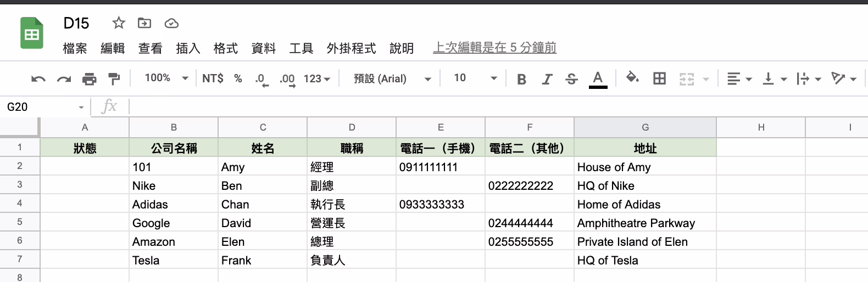
Task: Open the 檔案 menu
Action: pos(75,48)
